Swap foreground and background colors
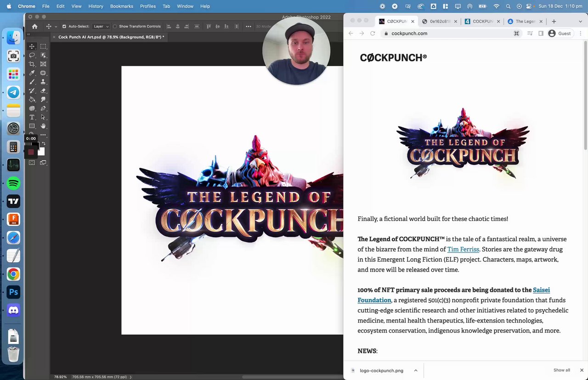This screenshot has width=588, height=380. (44, 144)
